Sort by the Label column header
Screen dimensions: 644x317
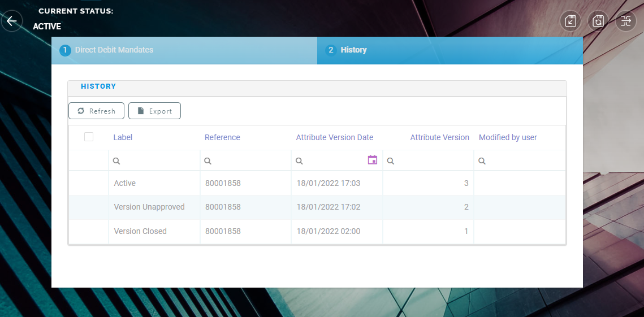pyautogui.click(x=123, y=137)
